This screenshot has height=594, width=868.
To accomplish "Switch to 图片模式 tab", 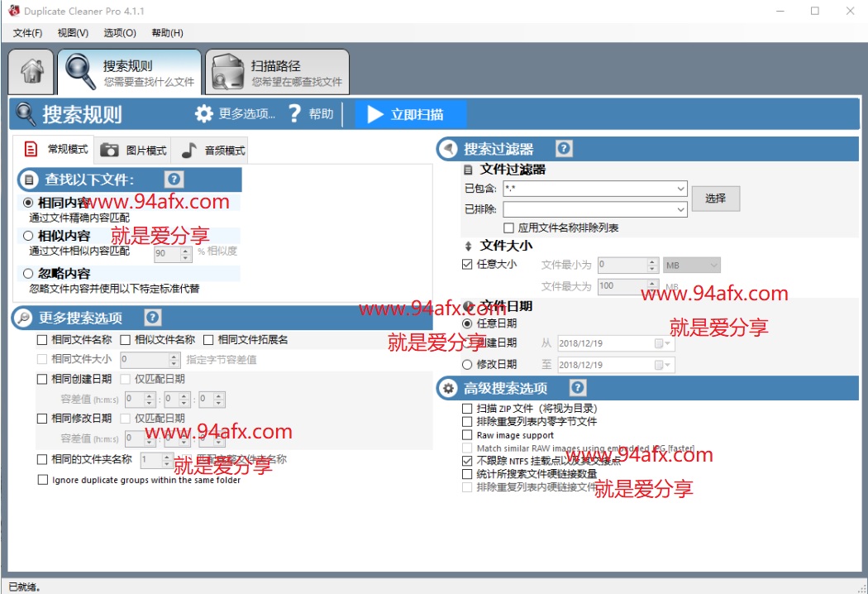I will coord(133,151).
